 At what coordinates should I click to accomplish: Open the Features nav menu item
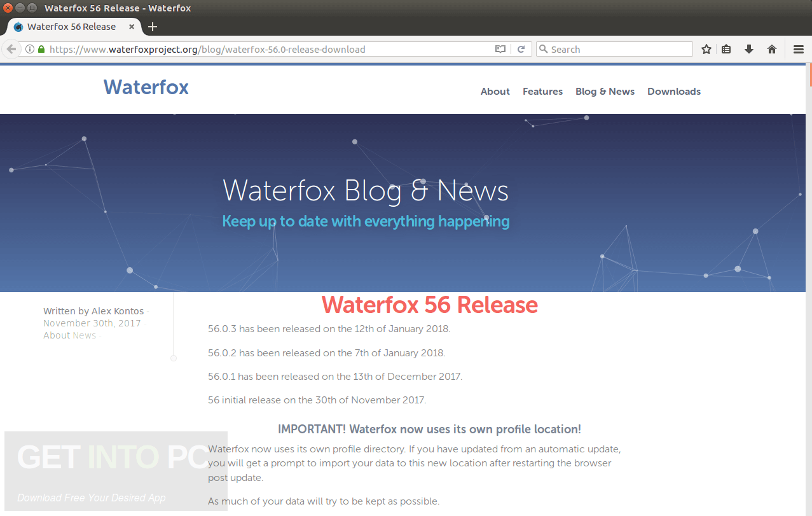point(542,92)
